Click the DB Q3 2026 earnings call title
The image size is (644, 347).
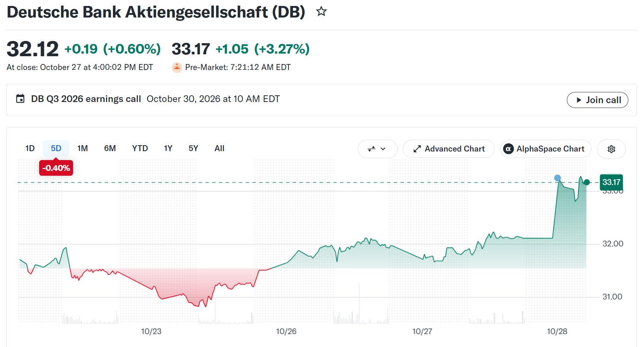pos(86,99)
